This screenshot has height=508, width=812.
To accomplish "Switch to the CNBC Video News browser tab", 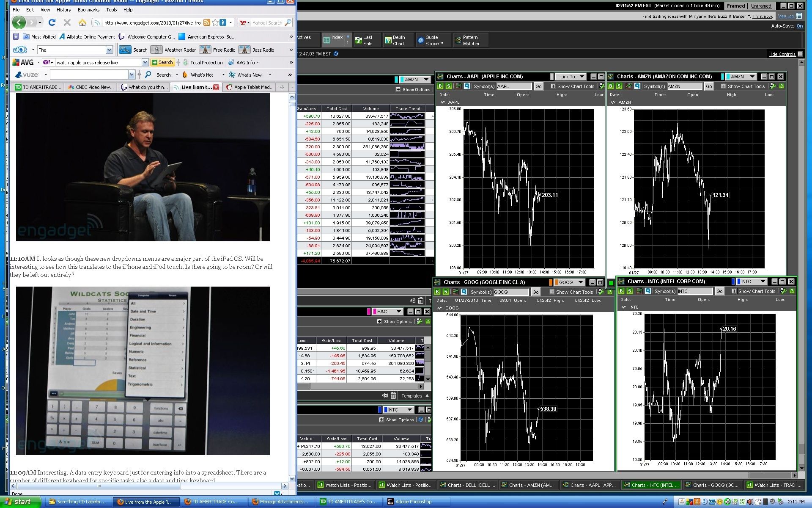I will pyautogui.click(x=91, y=87).
